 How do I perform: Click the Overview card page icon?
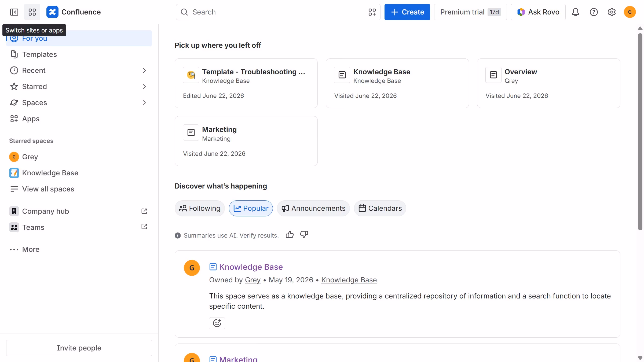[493, 75]
